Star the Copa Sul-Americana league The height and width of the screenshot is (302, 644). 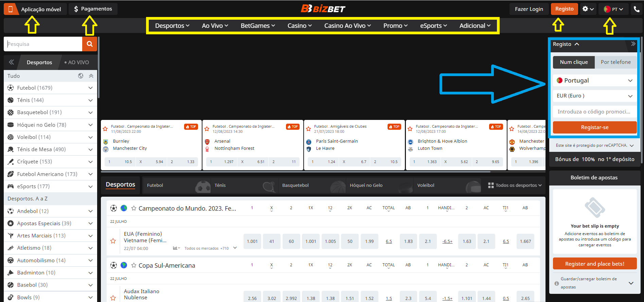coord(134,265)
